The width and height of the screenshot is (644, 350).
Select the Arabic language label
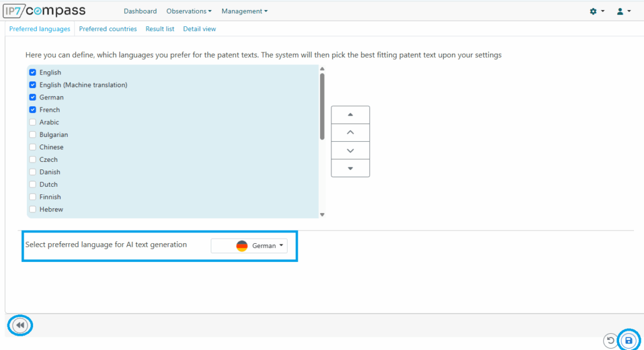pos(49,122)
